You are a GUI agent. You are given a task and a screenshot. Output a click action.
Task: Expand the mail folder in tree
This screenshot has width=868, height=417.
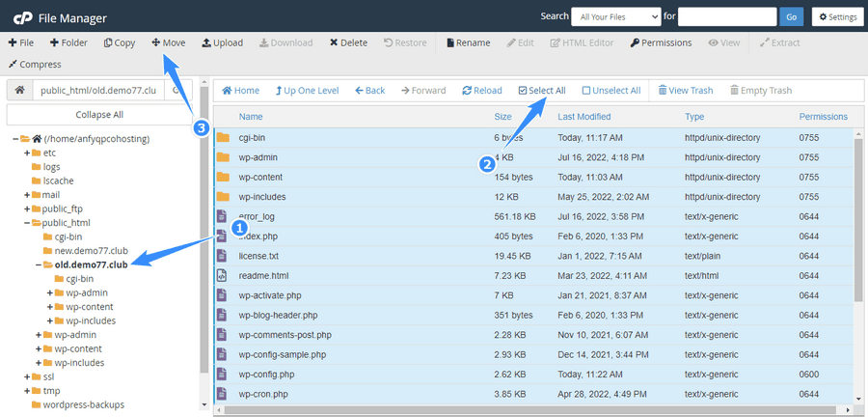[27, 195]
